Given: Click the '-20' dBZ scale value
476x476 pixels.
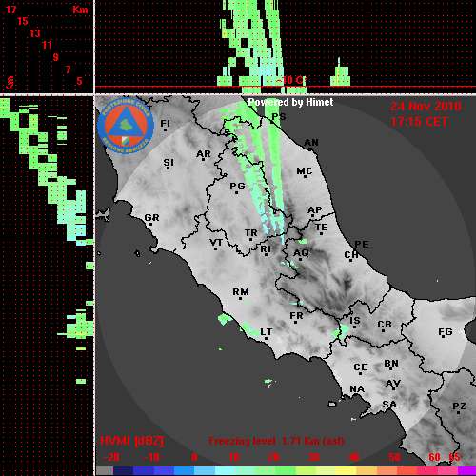Looking at the screenshot, I should point(111,457).
